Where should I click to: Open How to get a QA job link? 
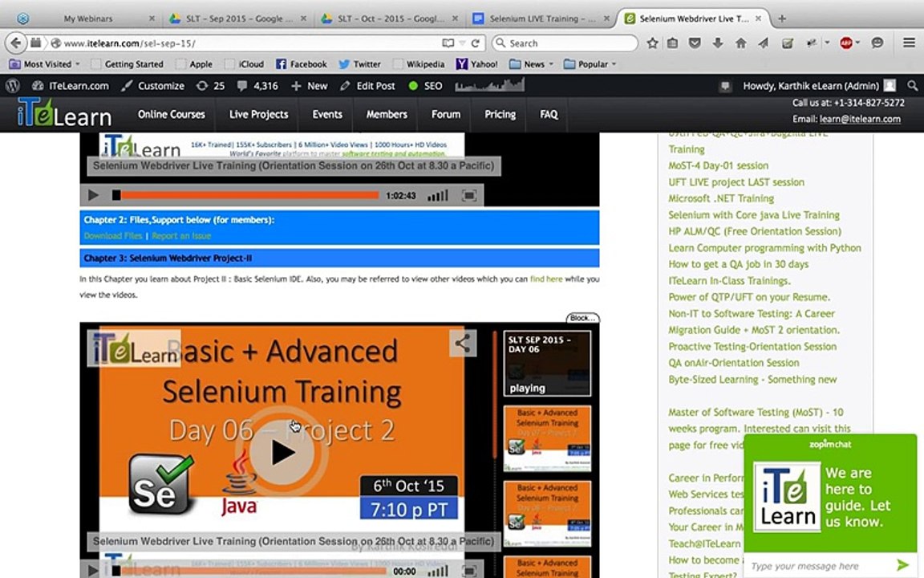739,264
